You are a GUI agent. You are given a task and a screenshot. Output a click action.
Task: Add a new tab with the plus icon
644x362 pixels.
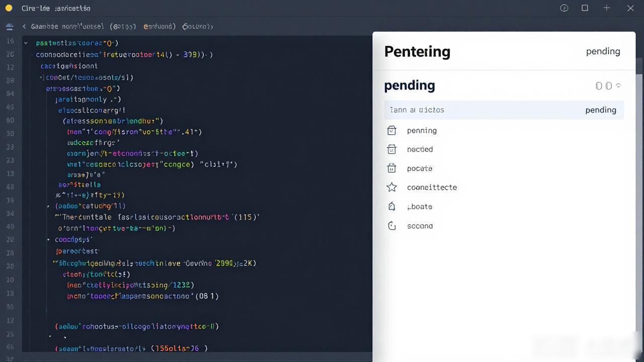(x=607, y=8)
